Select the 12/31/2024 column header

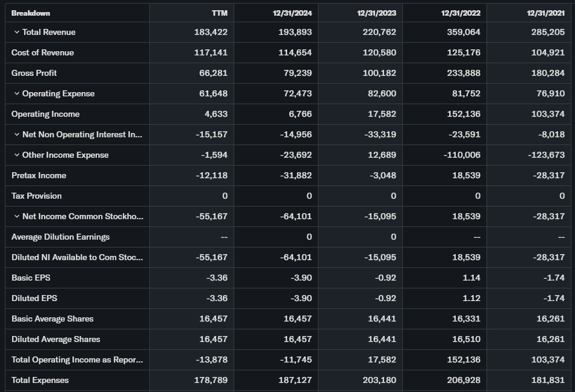pyautogui.click(x=293, y=13)
